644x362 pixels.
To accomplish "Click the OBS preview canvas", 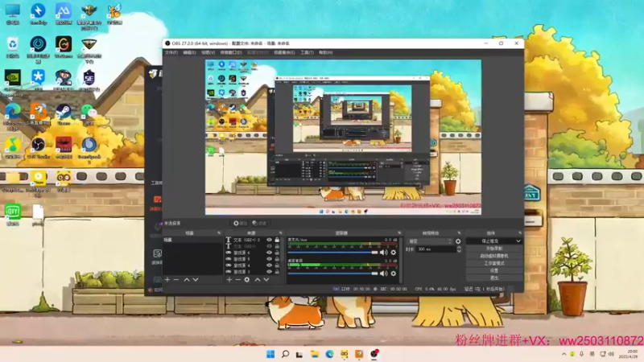I will tap(344, 137).
